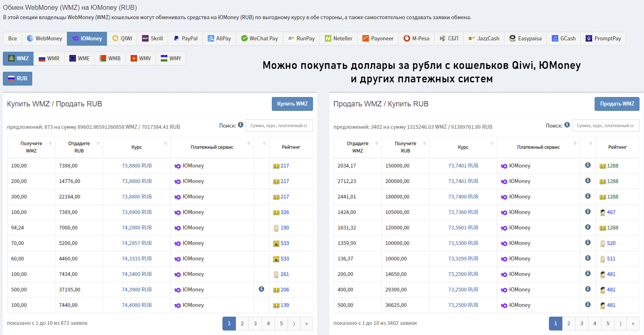Screen dimensions: 644x335
Task: Click info icon in the 2034,17 WMZ sell row
Action: (x=588, y=165)
